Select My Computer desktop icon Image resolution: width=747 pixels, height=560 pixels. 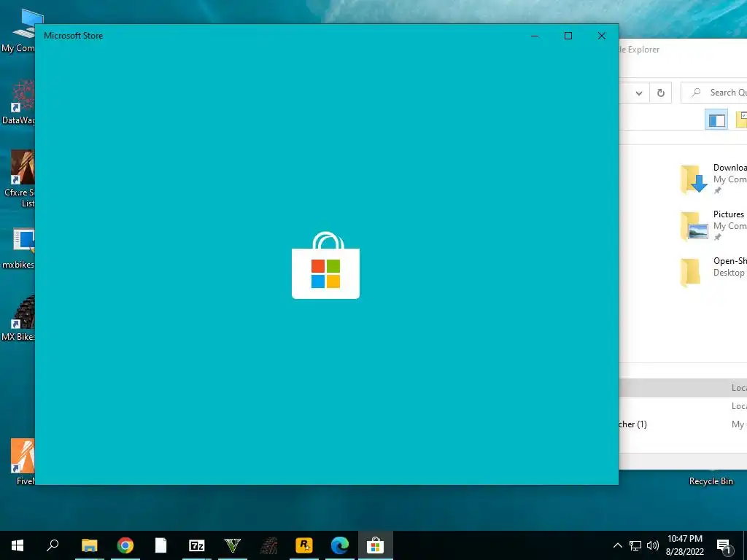[18, 31]
